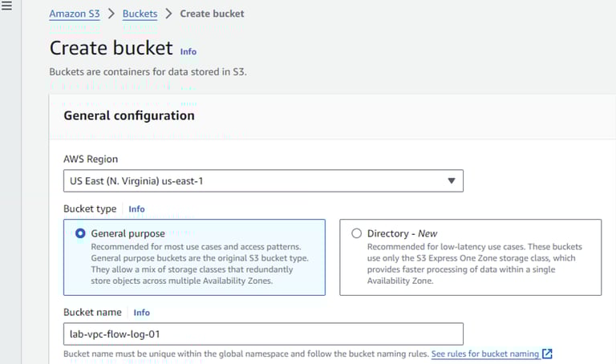Click the external link icon after bucket naming rules
This screenshot has height=364, width=616.
(x=547, y=354)
